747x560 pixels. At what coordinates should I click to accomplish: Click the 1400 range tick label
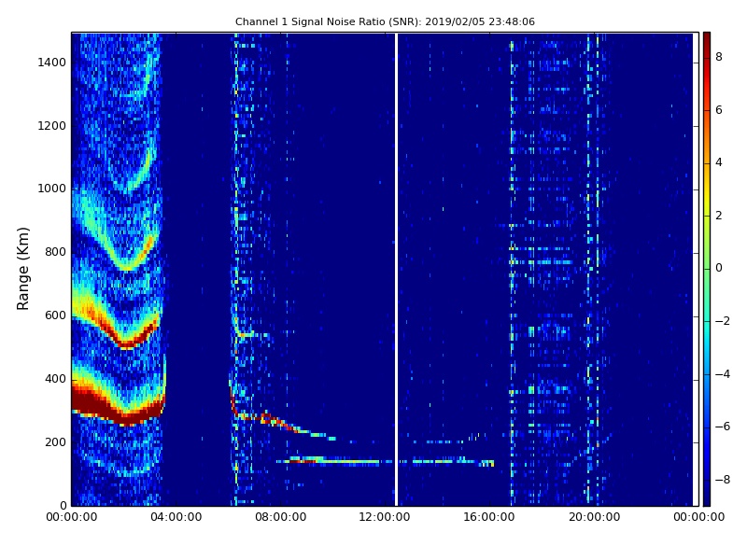[x=51, y=63]
